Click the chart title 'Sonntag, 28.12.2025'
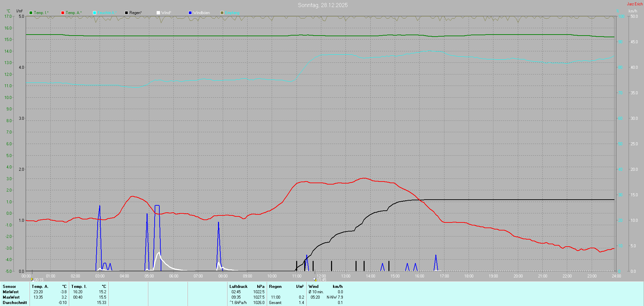Image resolution: width=644 pixels, height=306 pixels. [x=323, y=5]
